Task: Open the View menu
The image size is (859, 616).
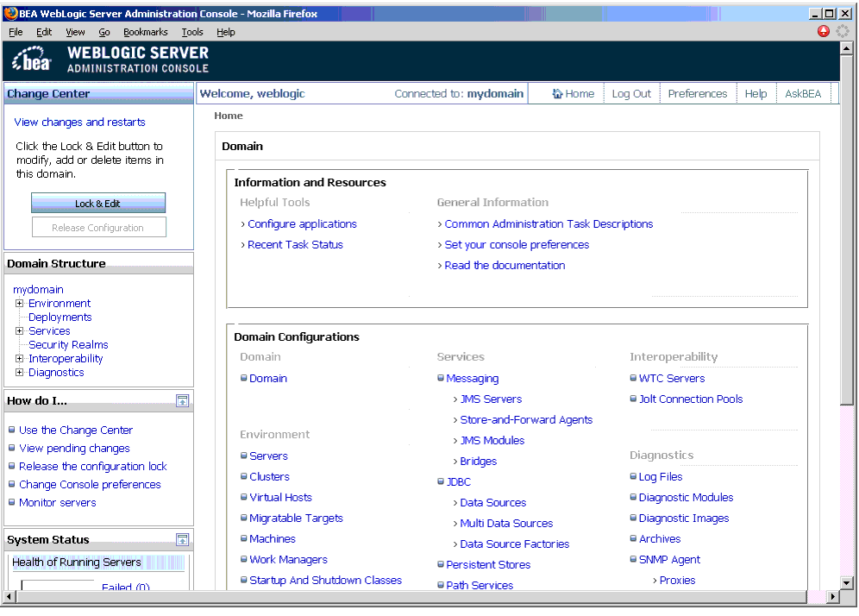Action: (x=76, y=32)
